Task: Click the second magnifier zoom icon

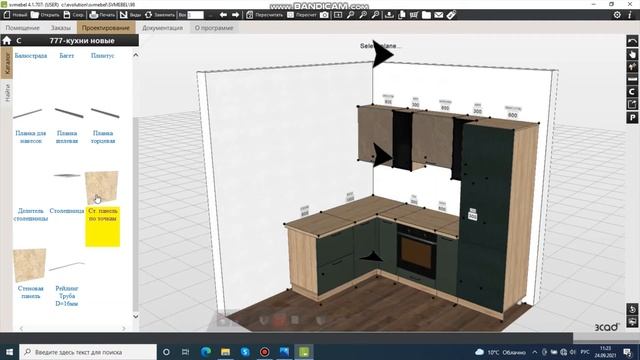Action: pos(363,15)
